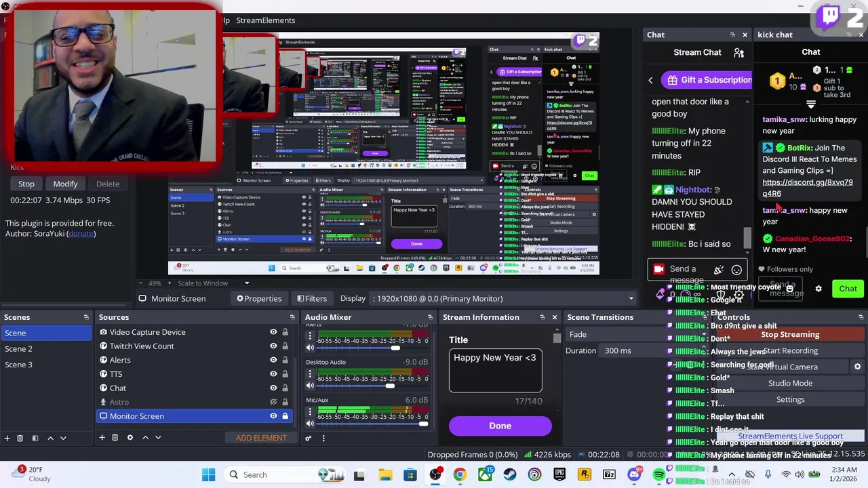Remove selected source with trash icon

coord(115,438)
